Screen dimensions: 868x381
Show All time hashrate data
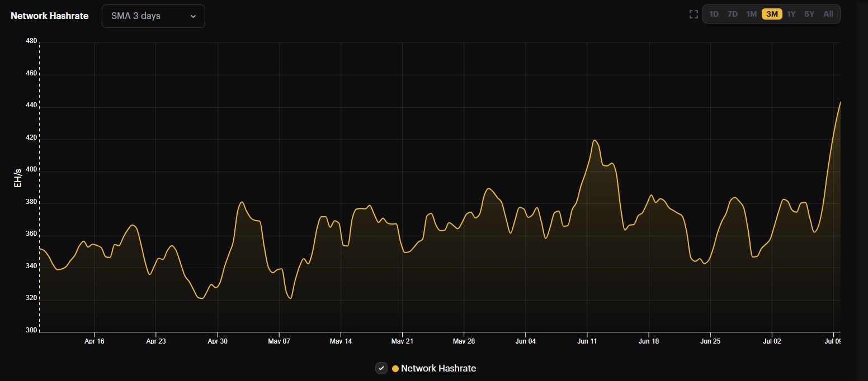point(828,15)
